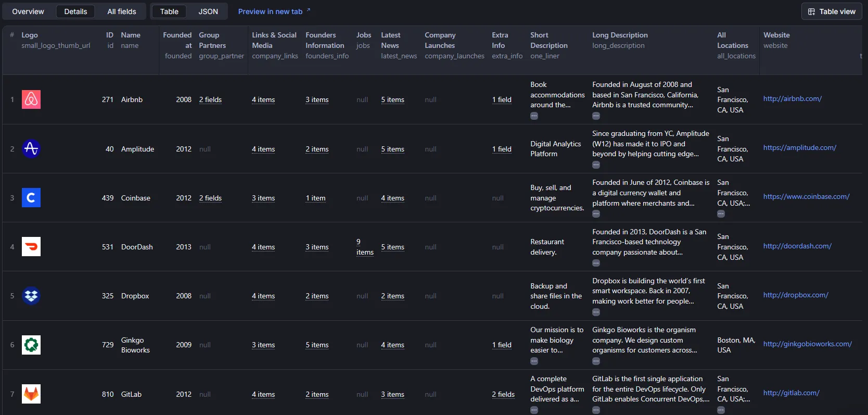Open the coinbase.com website link
The image size is (868, 415).
pyautogui.click(x=806, y=197)
